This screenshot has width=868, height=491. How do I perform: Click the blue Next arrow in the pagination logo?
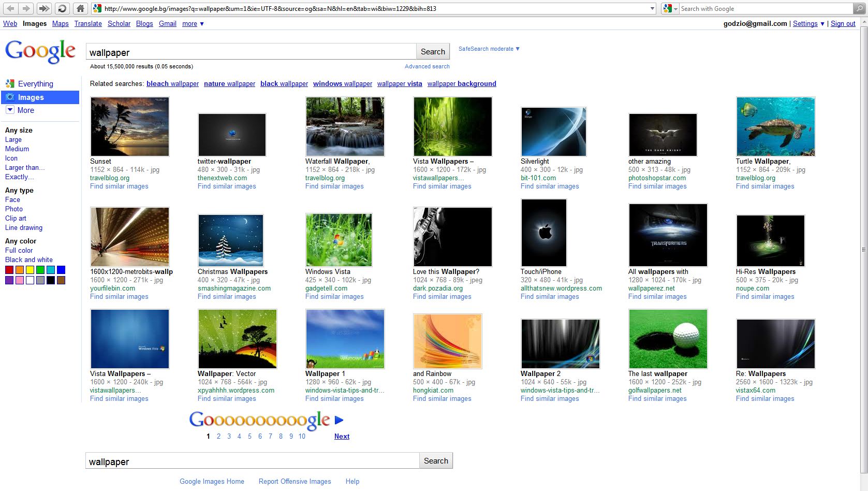pyautogui.click(x=339, y=420)
